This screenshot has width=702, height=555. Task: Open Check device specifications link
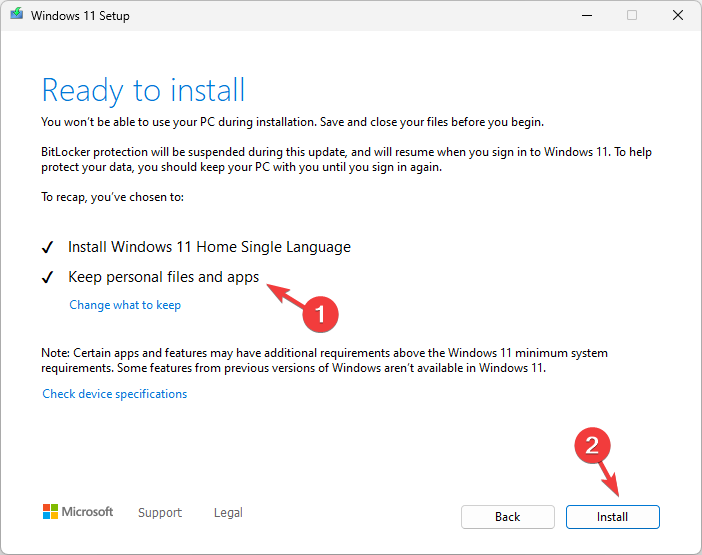tap(115, 394)
